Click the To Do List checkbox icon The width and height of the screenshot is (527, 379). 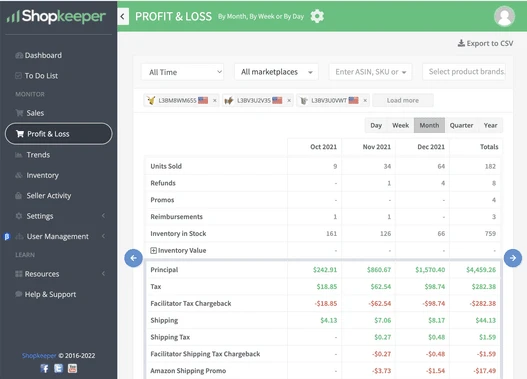18,76
